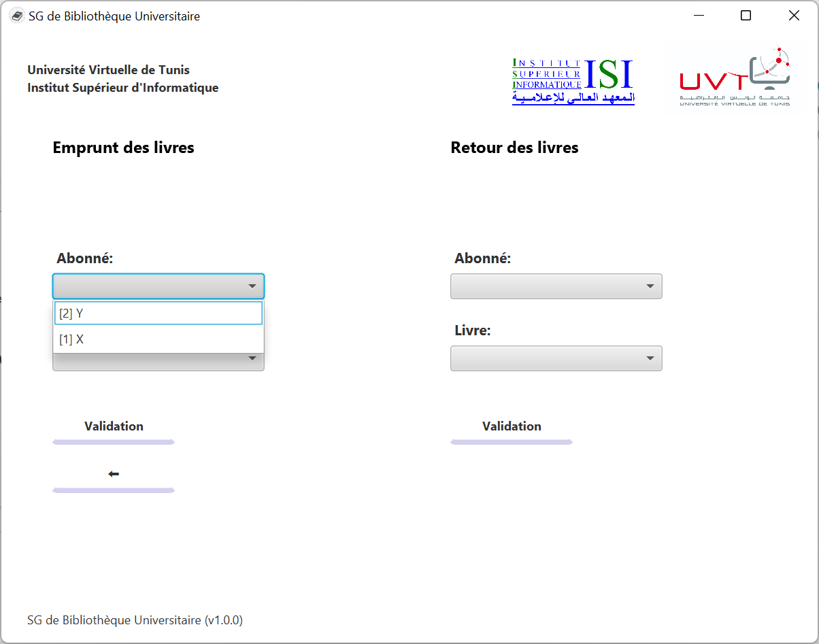Viewport: 819px width, 644px height.
Task: Expand the partly hidden Emprunt Livre dropdown
Action: [158, 362]
